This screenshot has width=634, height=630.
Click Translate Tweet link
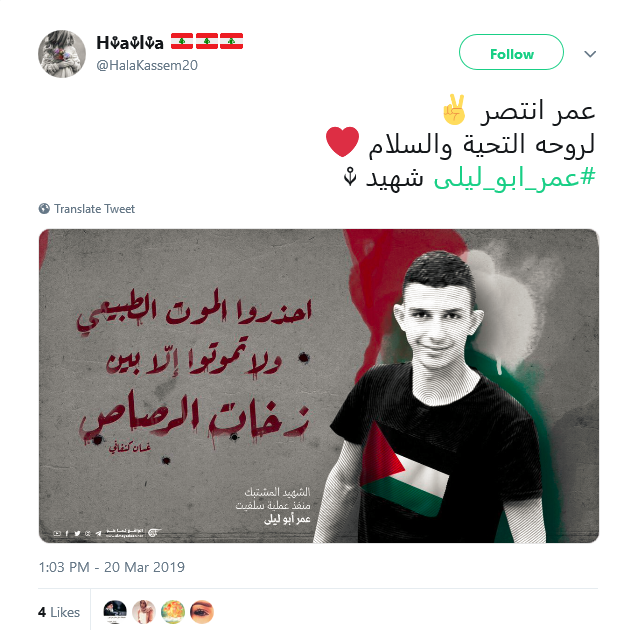point(94,209)
